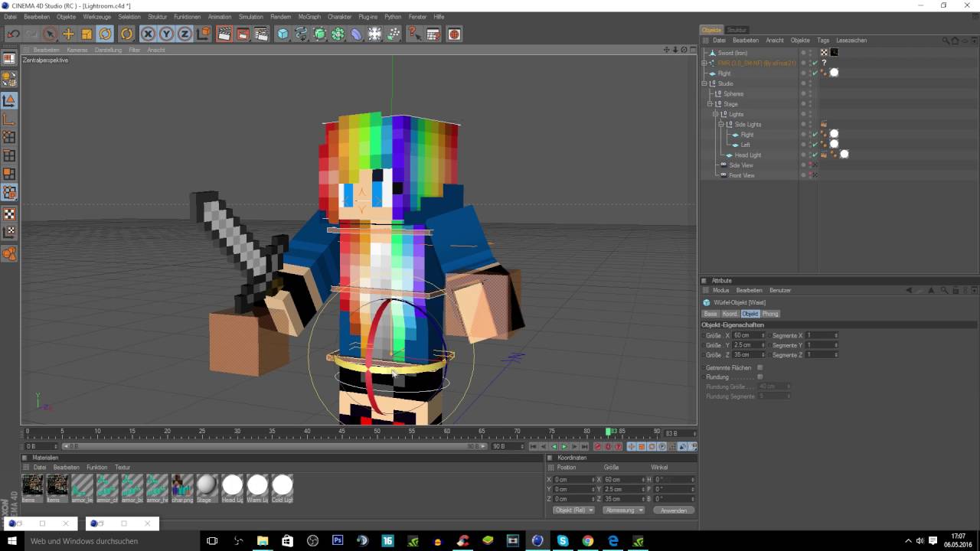The image size is (980, 551).
Task: Activate the highlighted Rotate tool
Action: pos(106,34)
